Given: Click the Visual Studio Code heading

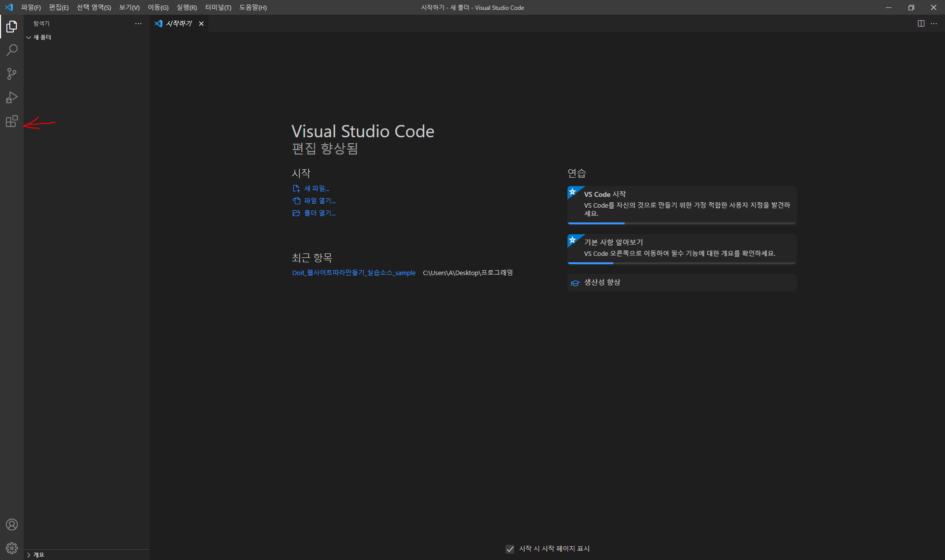Looking at the screenshot, I should tap(363, 131).
